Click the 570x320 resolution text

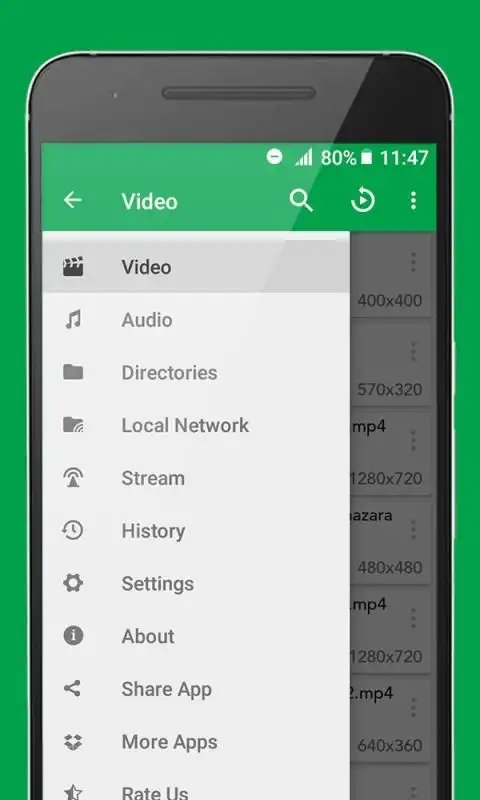tap(390, 389)
